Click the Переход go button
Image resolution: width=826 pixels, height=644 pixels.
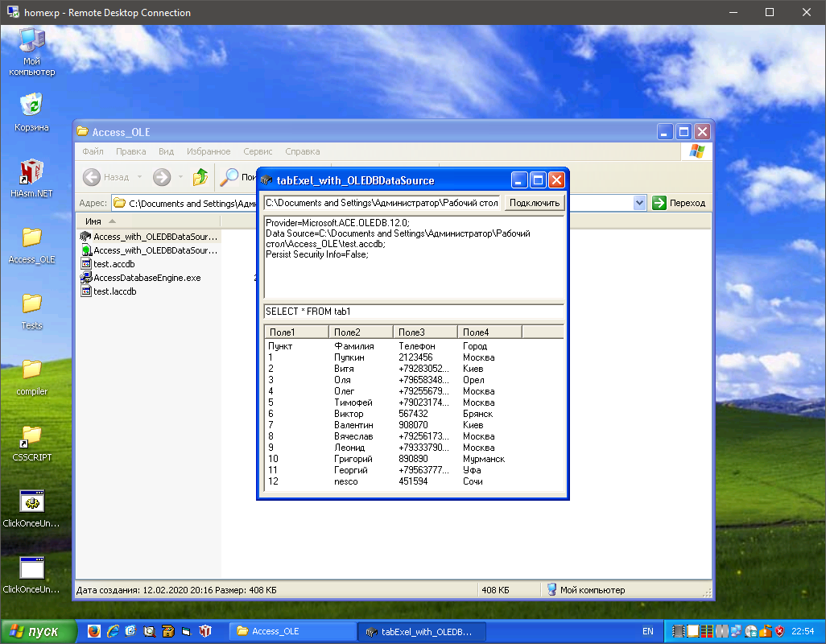[x=679, y=203]
